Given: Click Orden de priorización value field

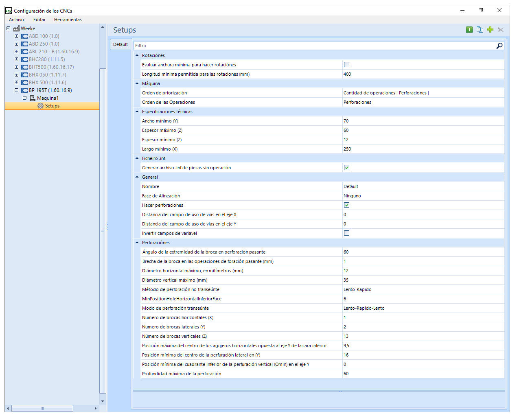Looking at the screenshot, I should tap(423, 93).
